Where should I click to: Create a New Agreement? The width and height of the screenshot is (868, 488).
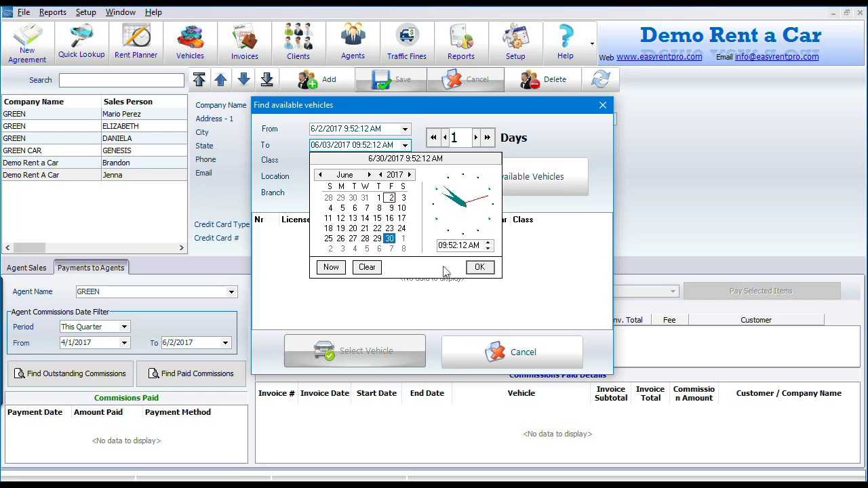pos(26,42)
